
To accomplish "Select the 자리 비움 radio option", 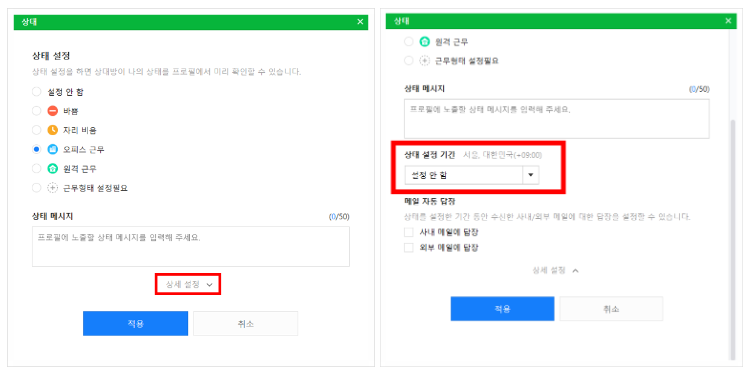I will [36, 130].
